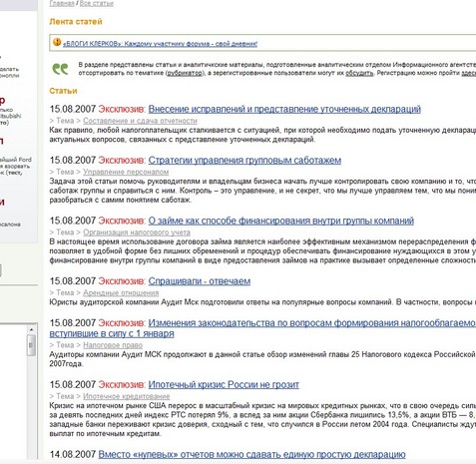The width and height of the screenshot is (476, 464).
Task: Open the «БЛОГИ КЛЕРКОВ» announcement link
Action: coord(160,44)
